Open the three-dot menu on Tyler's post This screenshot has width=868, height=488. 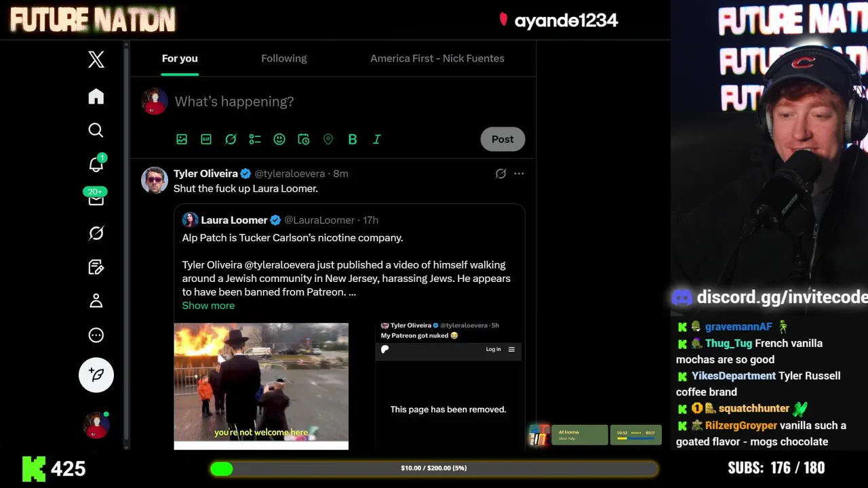pyautogui.click(x=519, y=174)
